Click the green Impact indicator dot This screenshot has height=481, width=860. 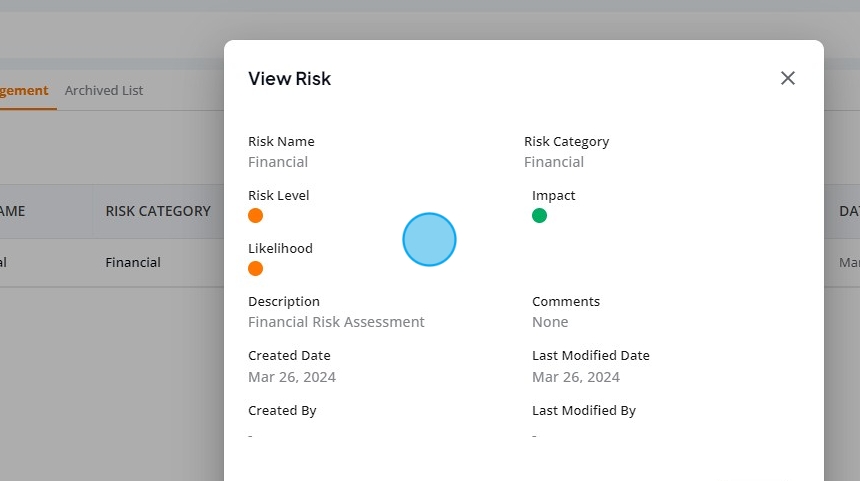pos(539,216)
